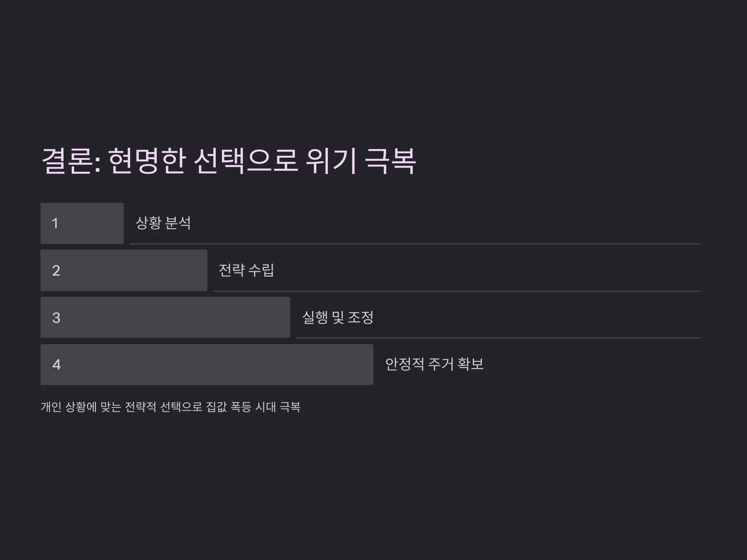Click the divider line under 상황 분석
The width and height of the screenshot is (747, 560).
[415, 244]
